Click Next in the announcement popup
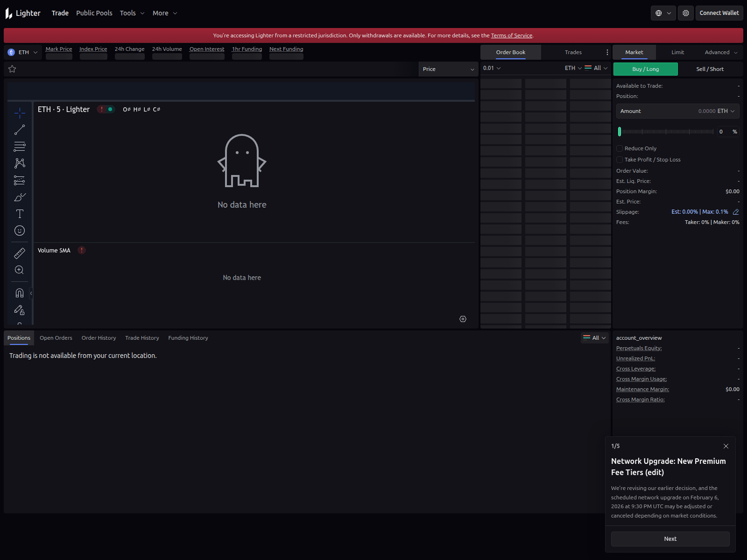747x560 pixels. 670,539
